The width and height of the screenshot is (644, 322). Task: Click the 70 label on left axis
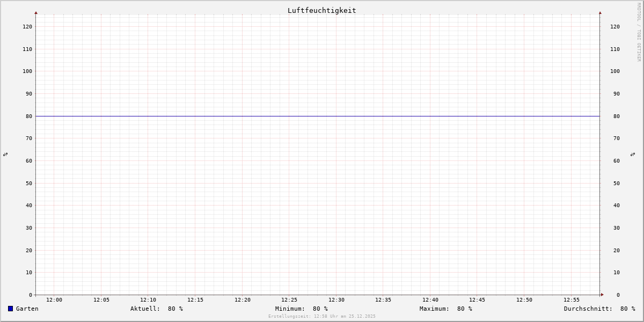point(29,138)
